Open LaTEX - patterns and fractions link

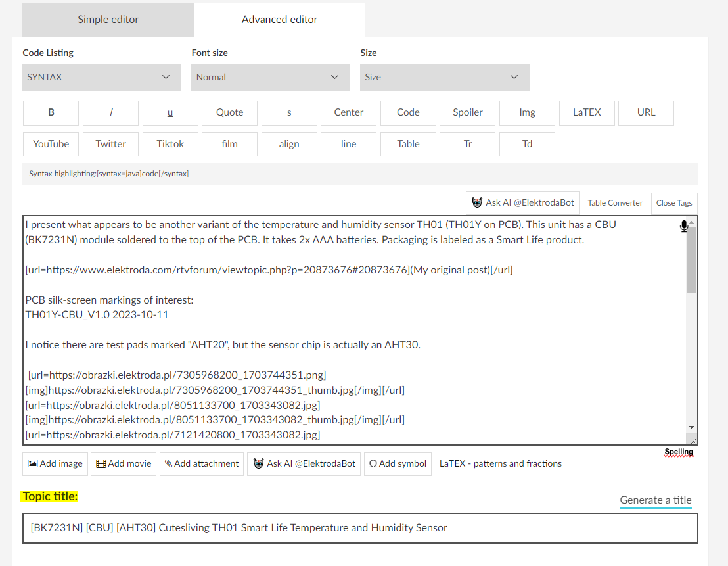point(501,463)
